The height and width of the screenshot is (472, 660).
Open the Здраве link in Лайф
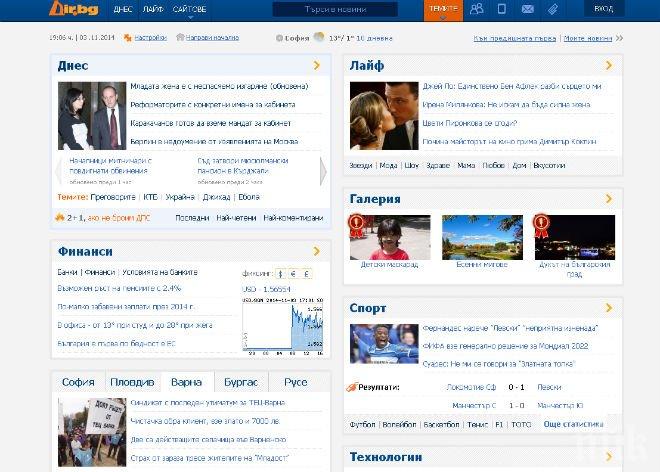[x=438, y=165]
